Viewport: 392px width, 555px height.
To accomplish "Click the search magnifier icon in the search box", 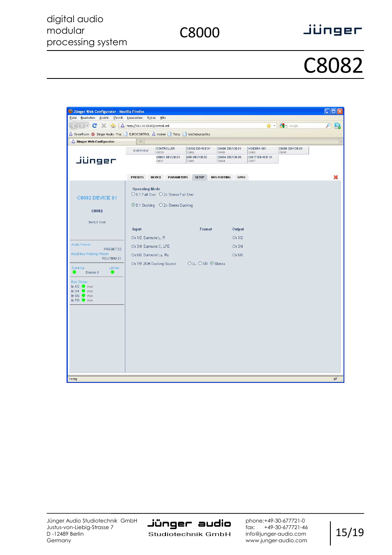I will [x=328, y=126].
